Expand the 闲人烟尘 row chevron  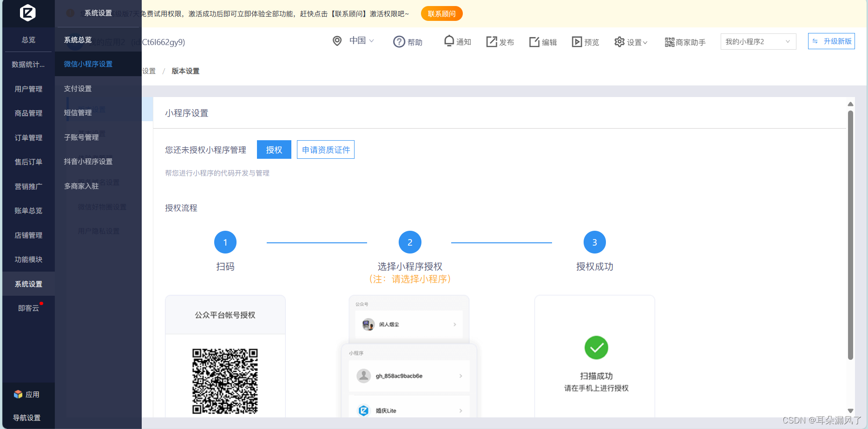455,325
